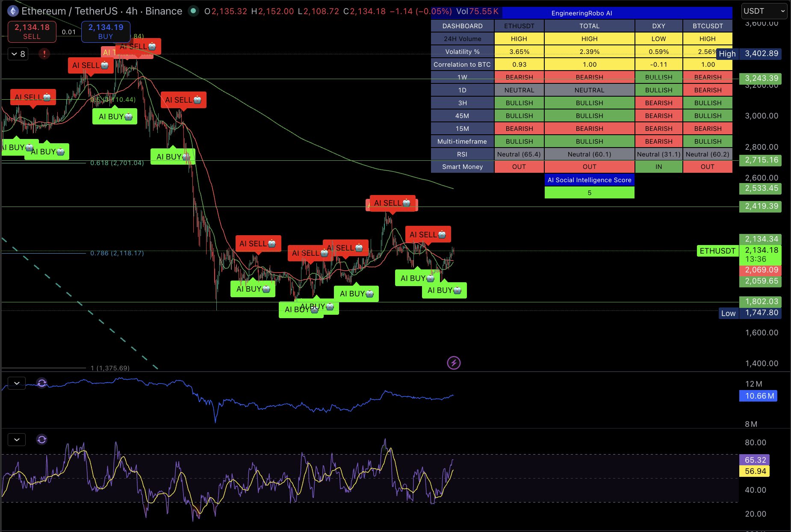Viewport: 791px width, 532px height.
Task: Click the refresh icon on the volume pane
Action: pyautogui.click(x=41, y=383)
